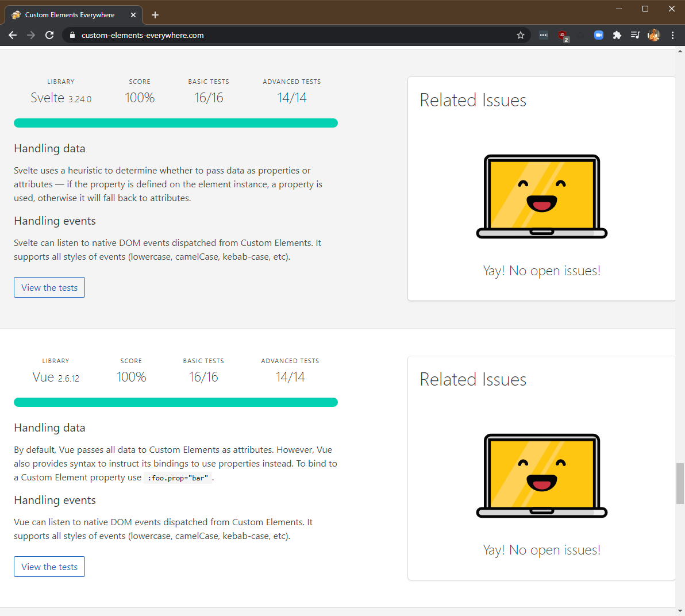Click the page scrollbar thumb

click(x=680, y=484)
